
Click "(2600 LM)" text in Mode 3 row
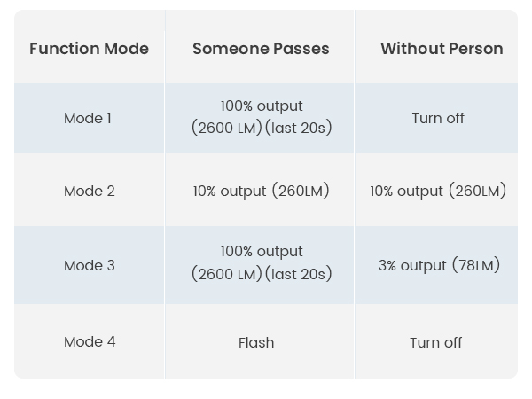tap(226, 274)
